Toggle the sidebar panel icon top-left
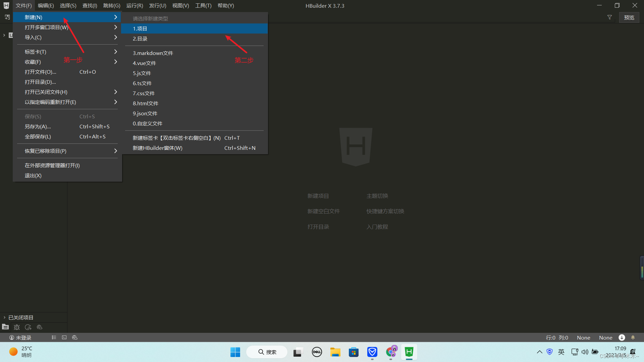644x362 pixels. 7,17
